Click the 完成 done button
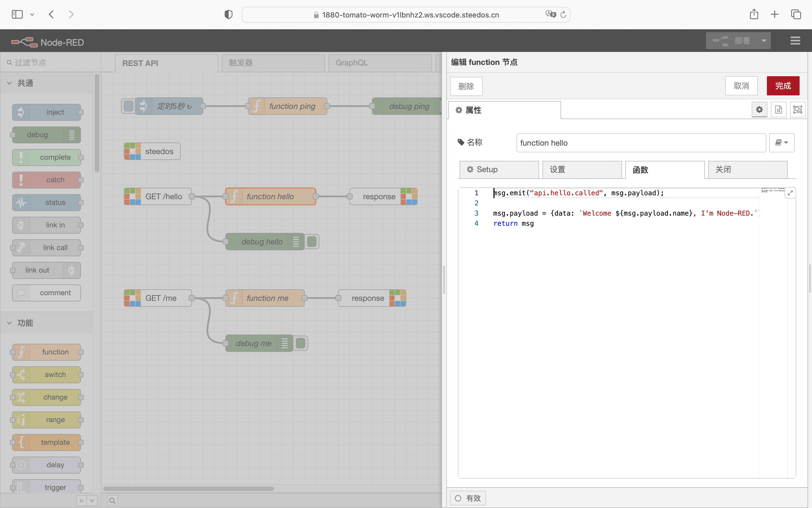This screenshot has height=508, width=812. tap(783, 86)
